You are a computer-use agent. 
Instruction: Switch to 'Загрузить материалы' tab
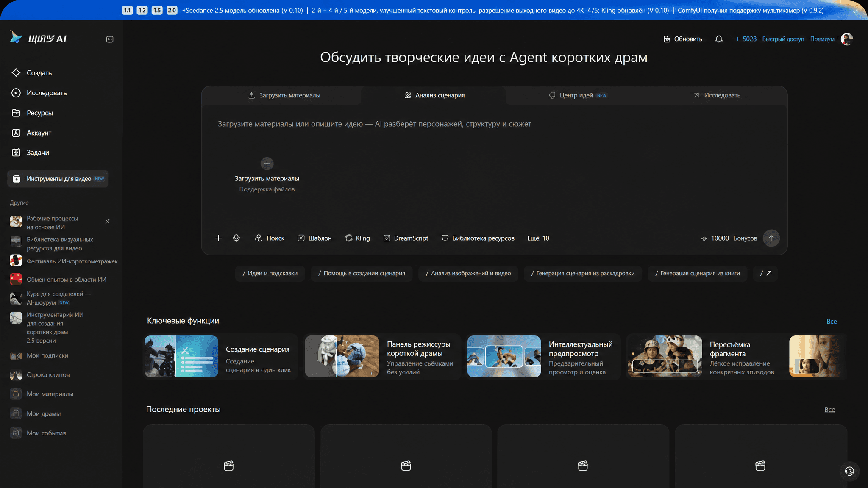(x=284, y=95)
